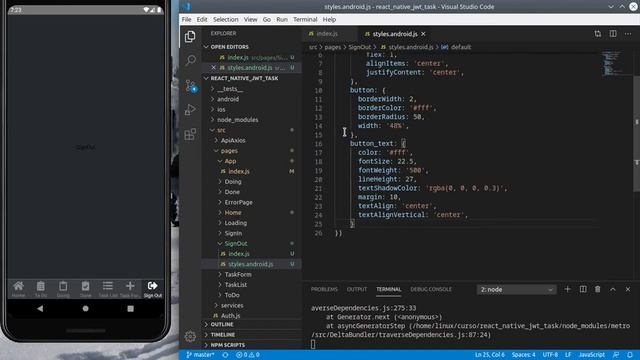This screenshot has height=360, width=640.
Task: Click JavaScript language mode in status bar
Action: (591, 355)
